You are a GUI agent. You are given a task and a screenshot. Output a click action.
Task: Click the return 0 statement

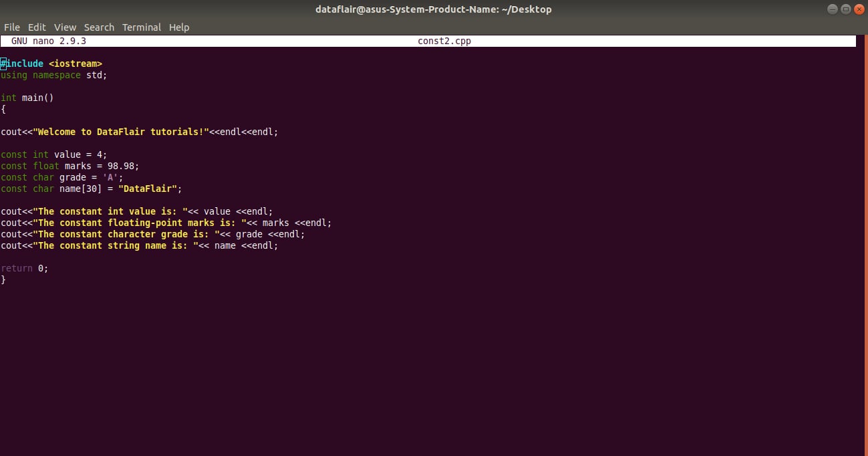25,268
